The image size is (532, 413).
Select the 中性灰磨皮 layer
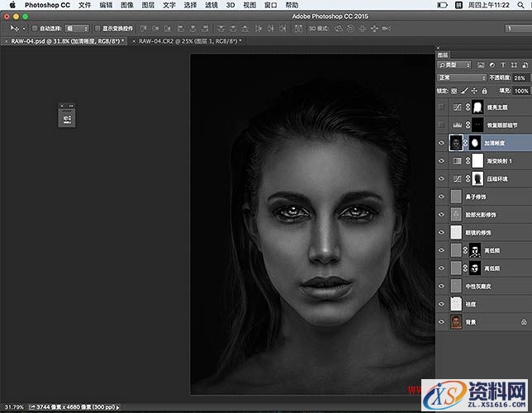(478, 286)
